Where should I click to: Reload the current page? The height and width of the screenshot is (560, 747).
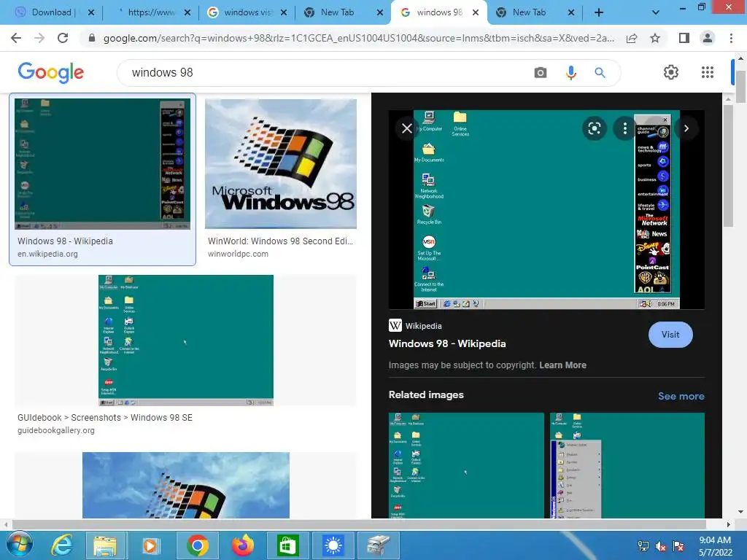63,38
